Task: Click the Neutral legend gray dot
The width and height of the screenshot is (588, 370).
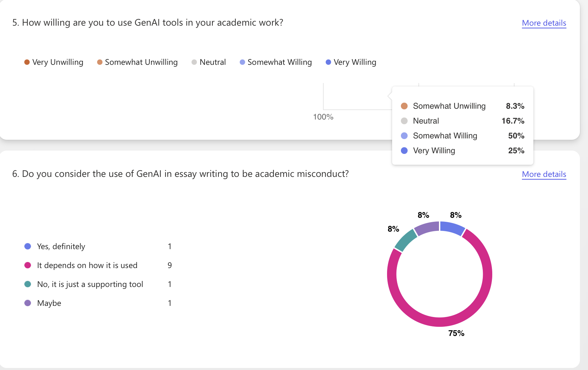Action: (194, 62)
